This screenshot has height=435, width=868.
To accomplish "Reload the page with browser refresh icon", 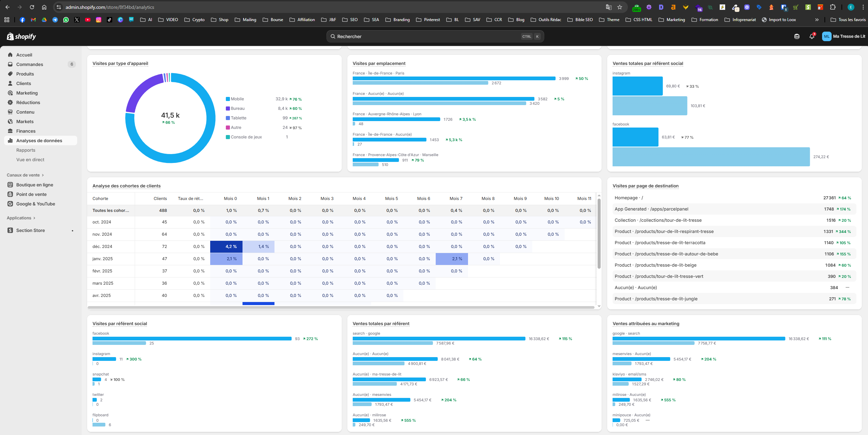I will coord(32,7).
